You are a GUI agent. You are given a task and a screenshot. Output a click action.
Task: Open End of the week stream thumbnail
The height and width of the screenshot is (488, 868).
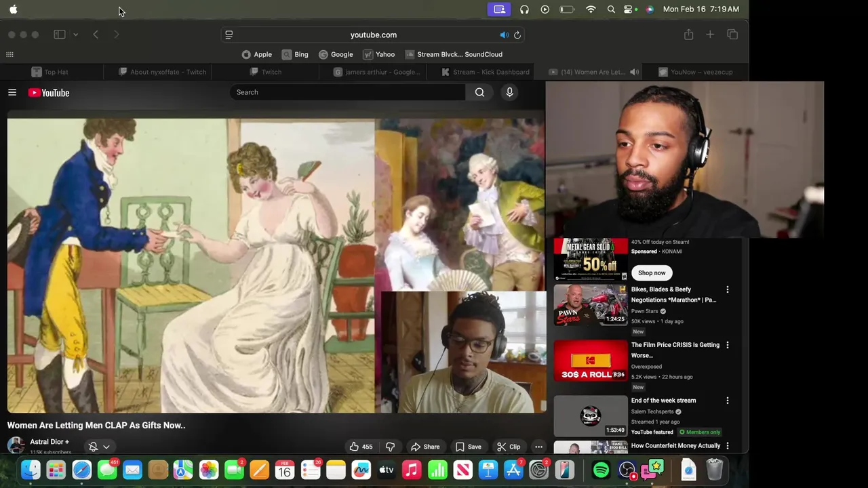pyautogui.click(x=591, y=416)
